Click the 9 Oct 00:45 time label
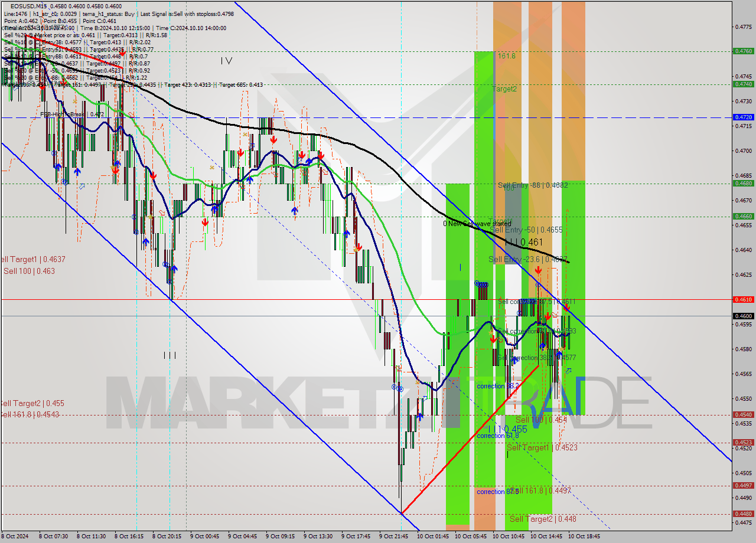The width and height of the screenshot is (756, 543). coord(204,537)
